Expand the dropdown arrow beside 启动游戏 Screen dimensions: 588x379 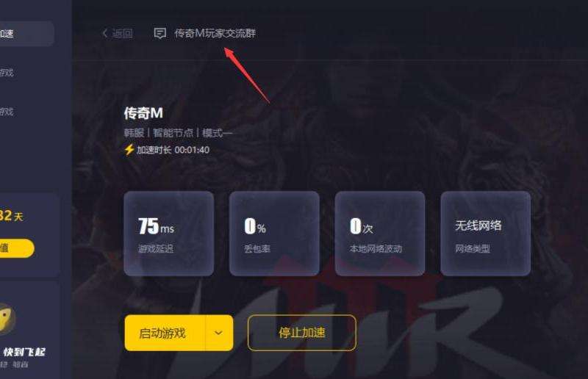(x=219, y=333)
